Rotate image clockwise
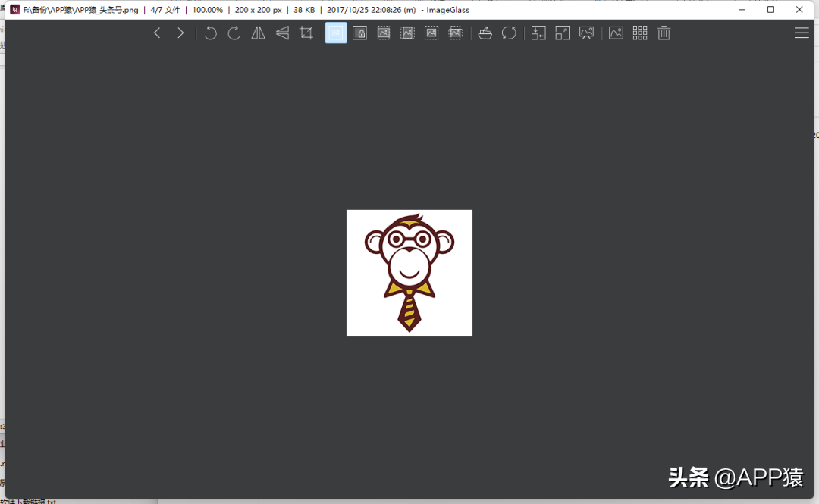 234,33
